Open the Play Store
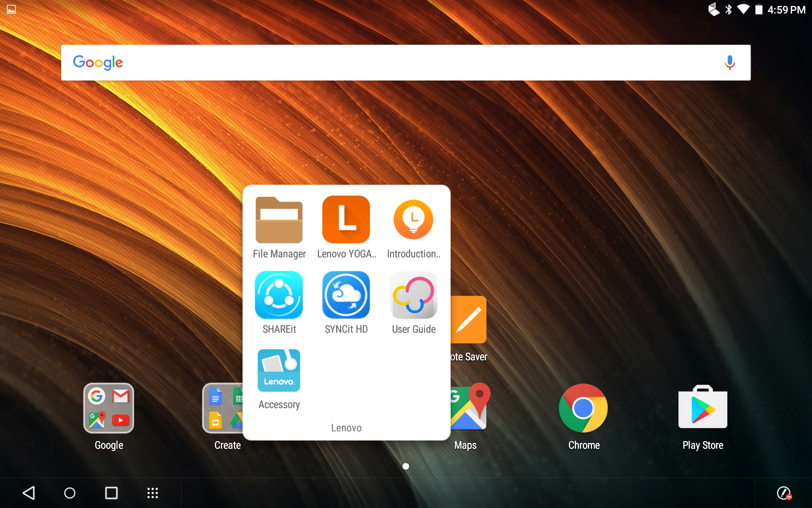Viewport: 812px width, 508px height. 703,407
